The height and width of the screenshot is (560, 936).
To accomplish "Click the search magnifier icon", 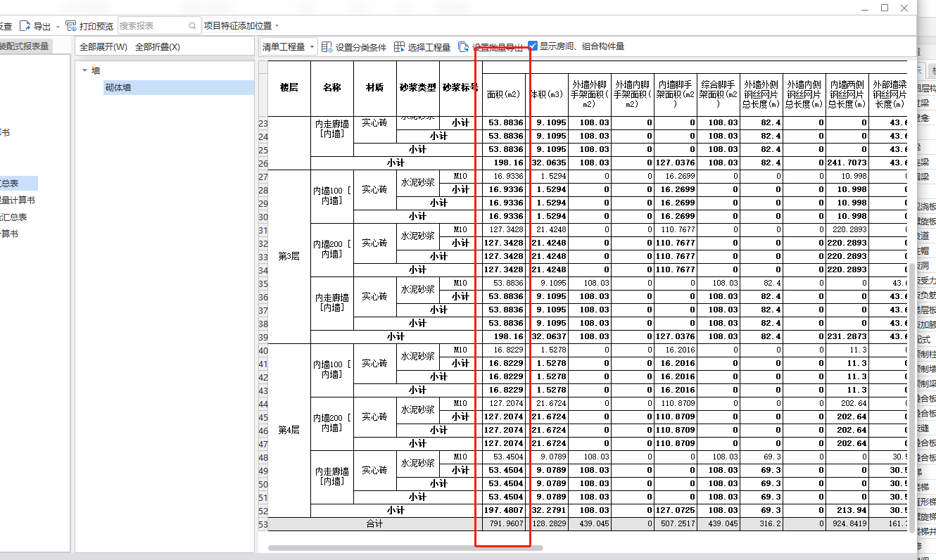I will pyautogui.click(x=193, y=26).
